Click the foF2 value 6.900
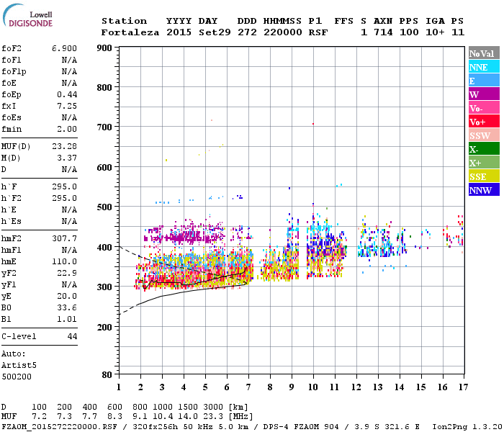Image resolution: width=504 pixels, height=432 pixels. (64, 48)
